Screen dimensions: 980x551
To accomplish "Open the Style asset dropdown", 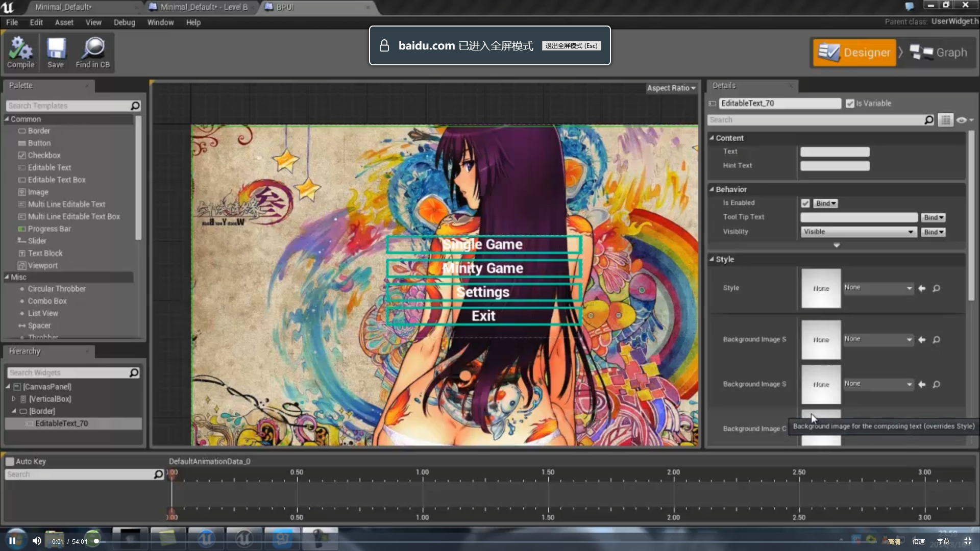I will (878, 288).
